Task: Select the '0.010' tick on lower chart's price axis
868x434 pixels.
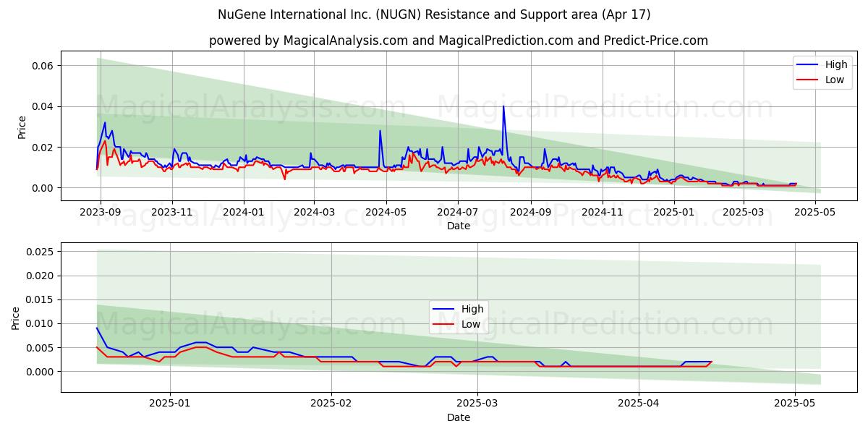Action: (39, 323)
